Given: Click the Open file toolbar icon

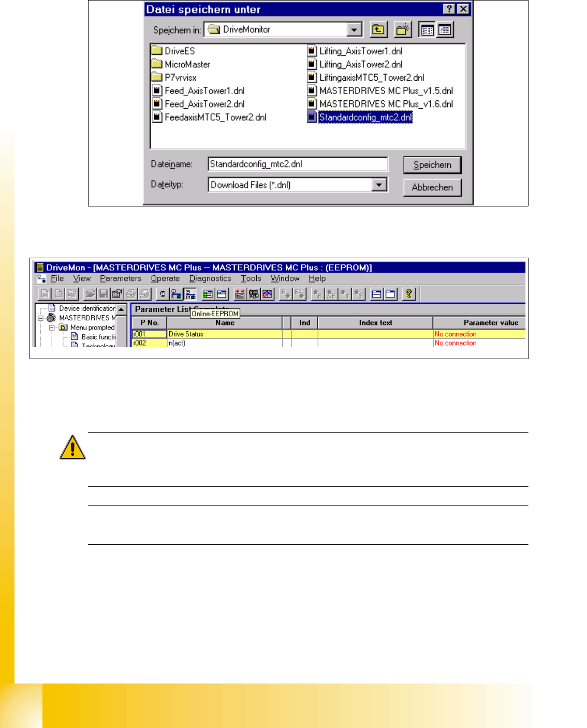Looking at the screenshot, I should coord(90,294).
